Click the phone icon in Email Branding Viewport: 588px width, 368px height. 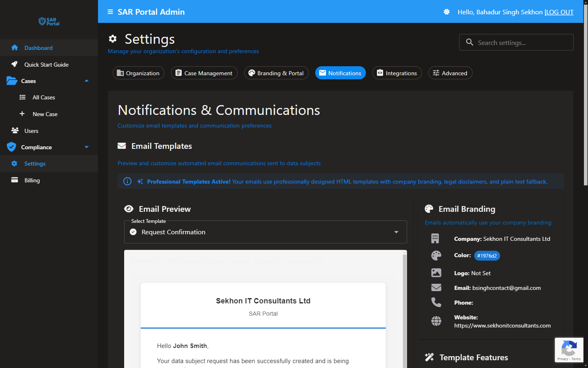point(436,302)
